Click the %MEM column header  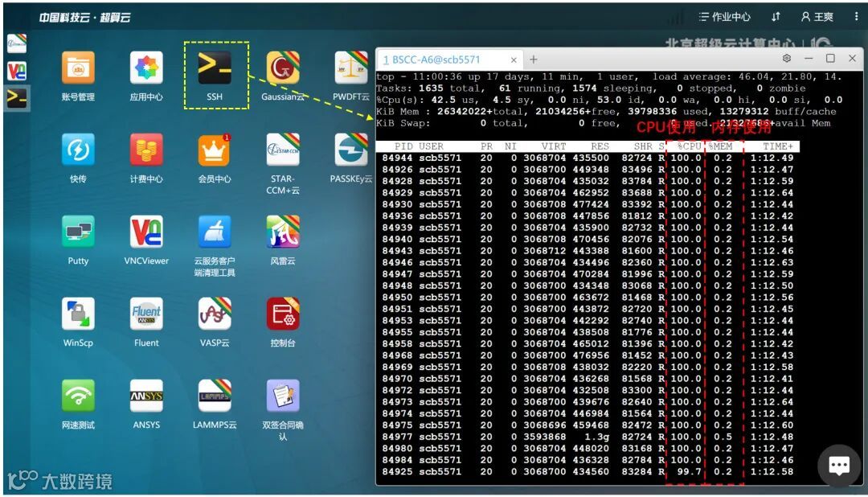pos(719,146)
